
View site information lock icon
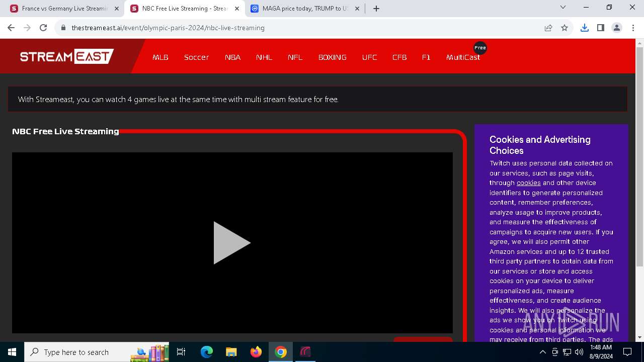coord(63,28)
